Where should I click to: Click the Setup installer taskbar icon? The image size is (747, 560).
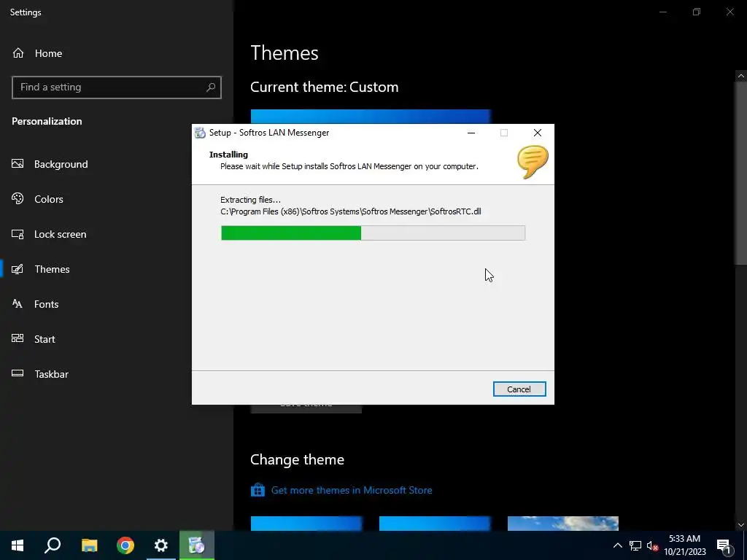[197, 545]
